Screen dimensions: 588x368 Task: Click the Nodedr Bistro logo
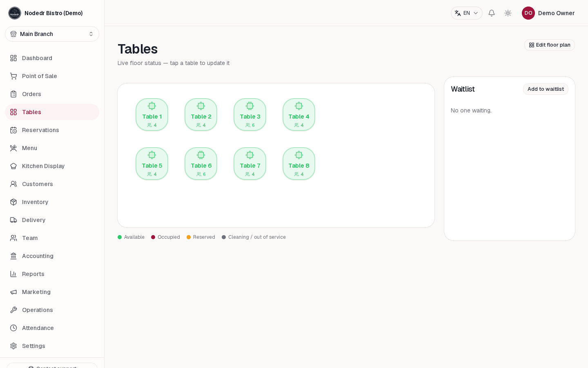click(x=15, y=13)
